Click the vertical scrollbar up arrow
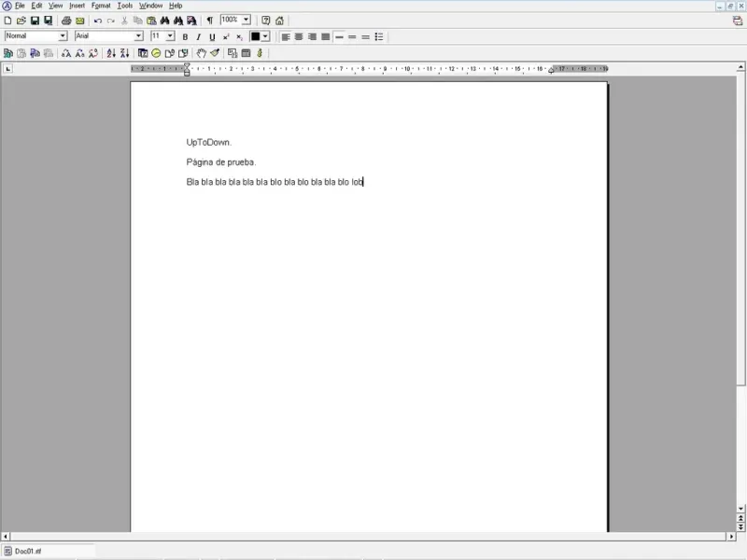This screenshot has width=747, height=560. (740, 67)
